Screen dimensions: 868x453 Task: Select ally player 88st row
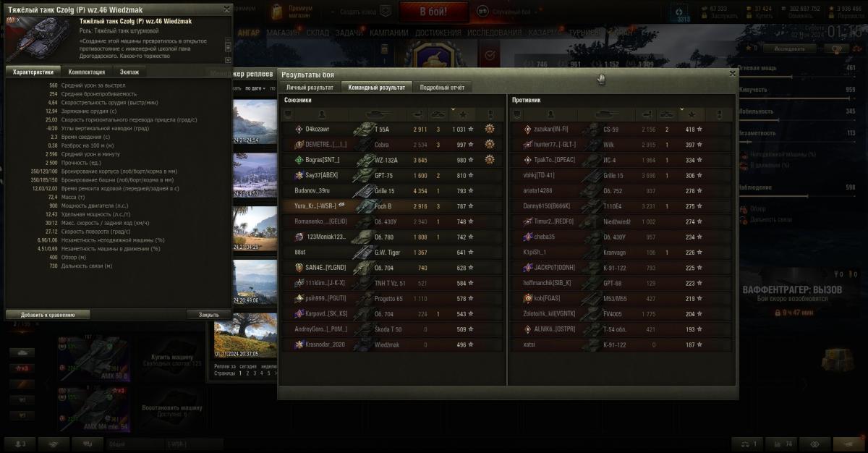pos(391,252)
